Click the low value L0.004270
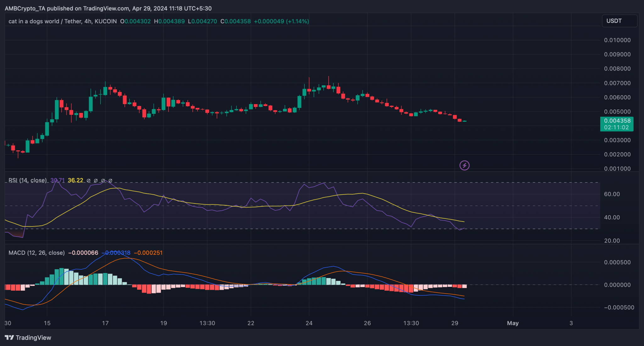 [203, 21]
